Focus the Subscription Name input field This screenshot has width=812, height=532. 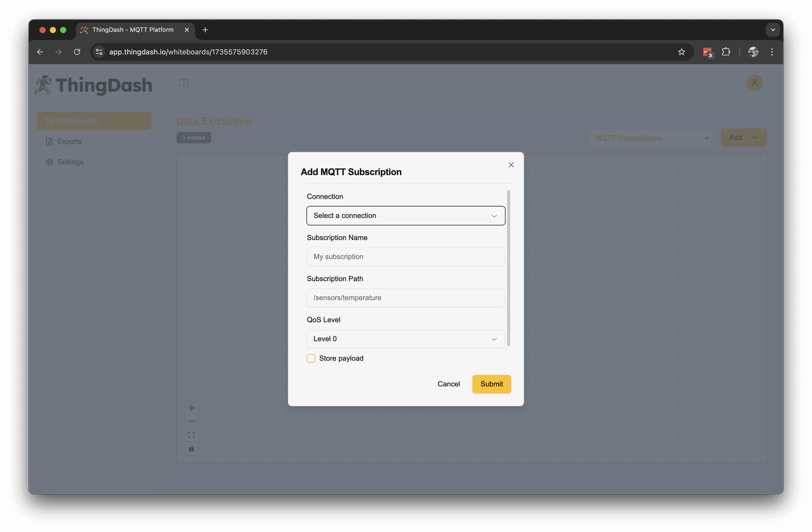click(x=406, y=256)
